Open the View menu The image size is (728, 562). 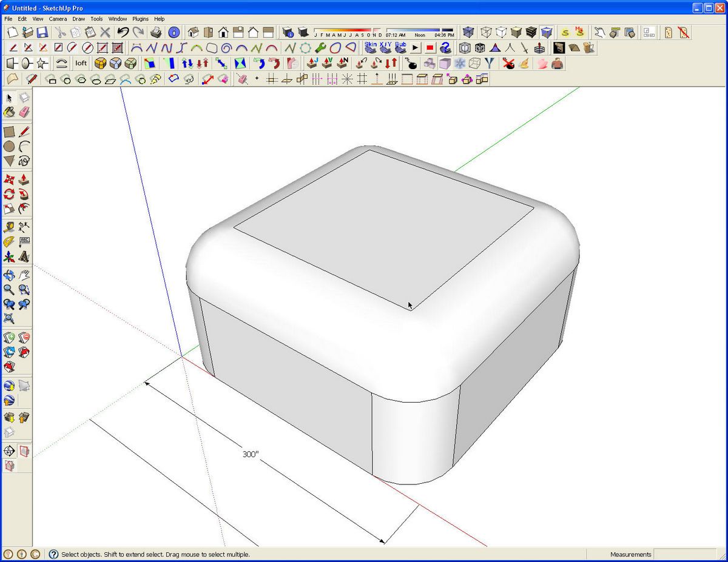point(38,19)
